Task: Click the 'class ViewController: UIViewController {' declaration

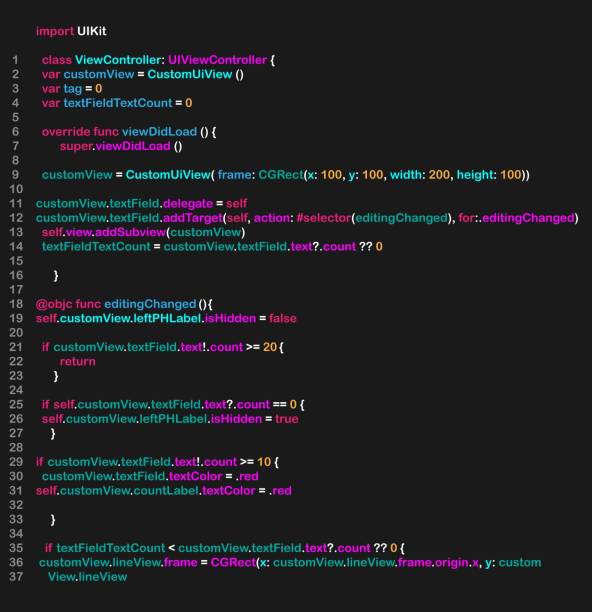Action: [158, 60]
